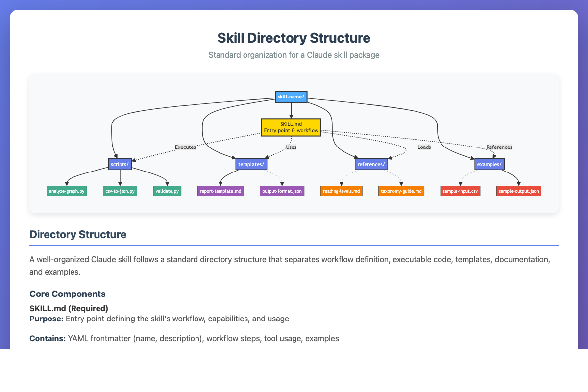Click the "Executes" edge label

click(x=185, y=147)
